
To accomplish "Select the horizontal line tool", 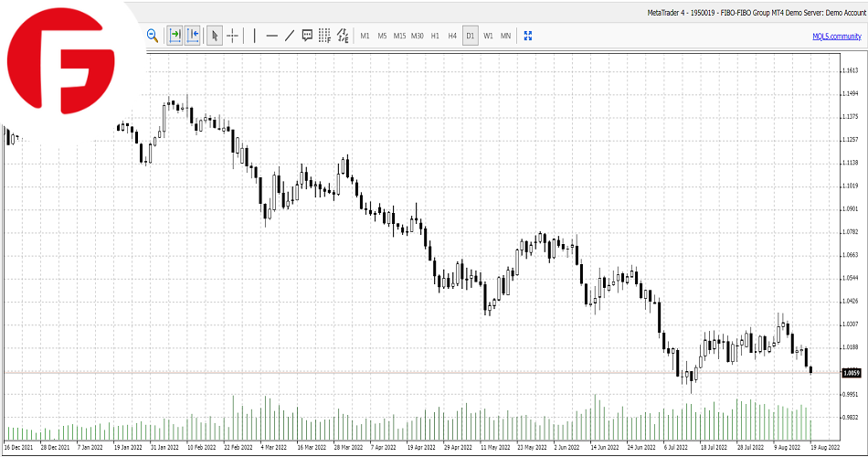I will (x=271, y=36).
